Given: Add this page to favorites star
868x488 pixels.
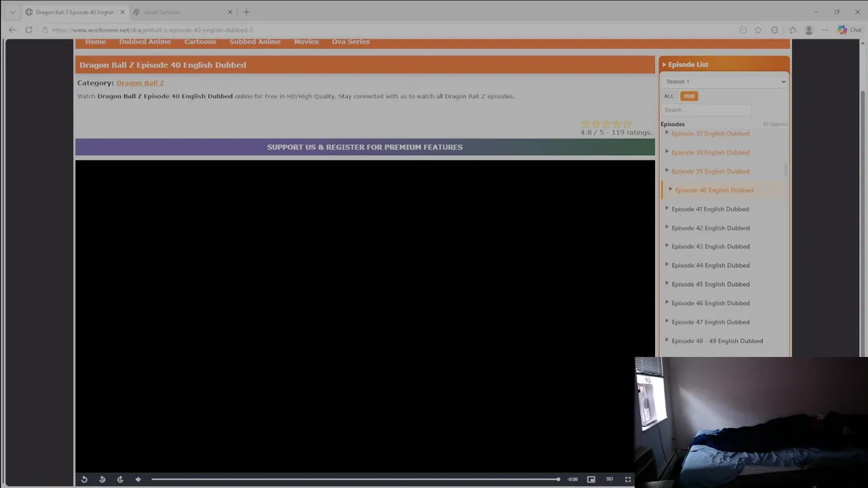Looking at the screenshot, I should [758, 30].
